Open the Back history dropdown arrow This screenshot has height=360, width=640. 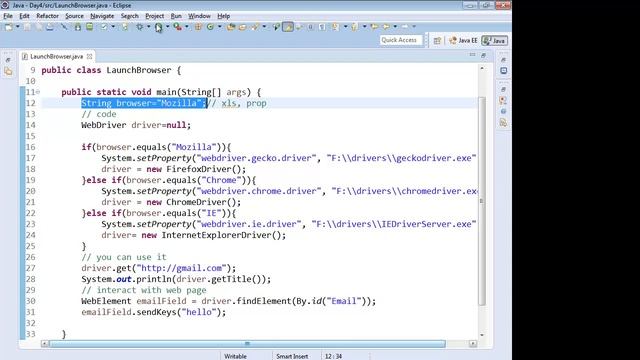pyautogui.click(x=395, y=27)
